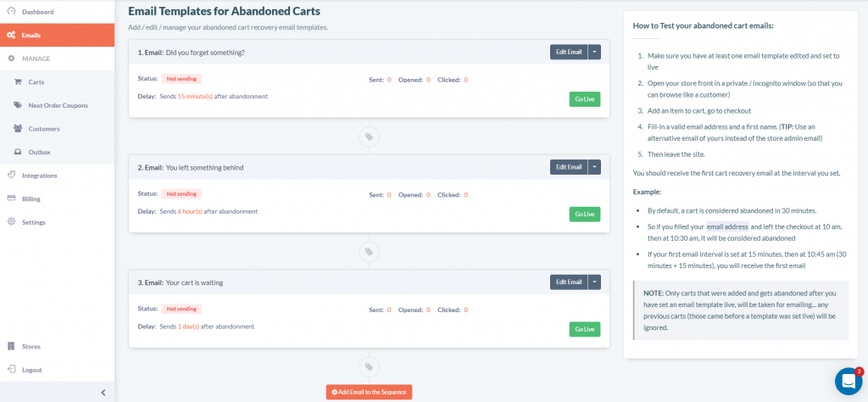Open Next Order Coupons menu item
The image size is (868, 402).
(x=57, y=105)
